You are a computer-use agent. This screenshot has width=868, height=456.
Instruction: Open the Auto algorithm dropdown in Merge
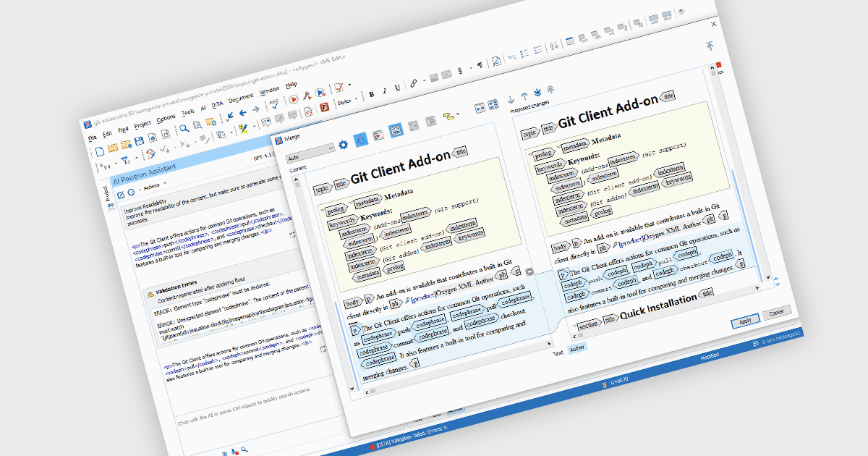(x=310, y=152)
